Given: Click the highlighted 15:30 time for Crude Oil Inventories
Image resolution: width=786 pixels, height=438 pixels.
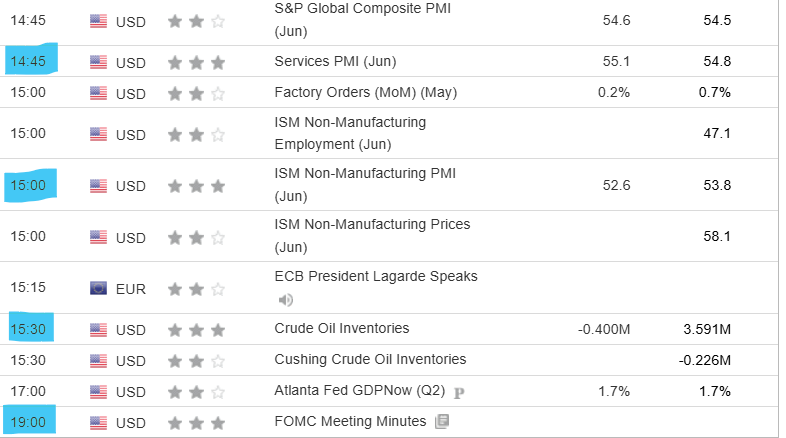Looking at the screenshot, I should point(28,329).
